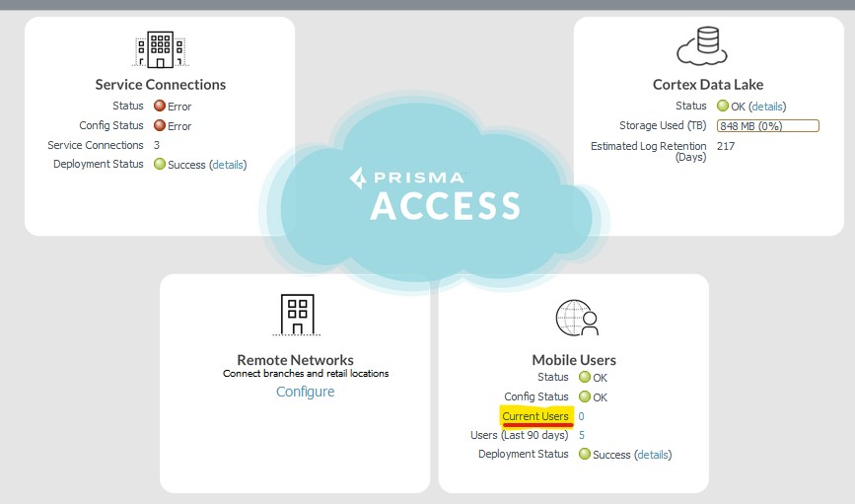The width and height of the screenshot is (855, 504).
Task: Click the Service Connections card heading
Action: tap(161, 85)
